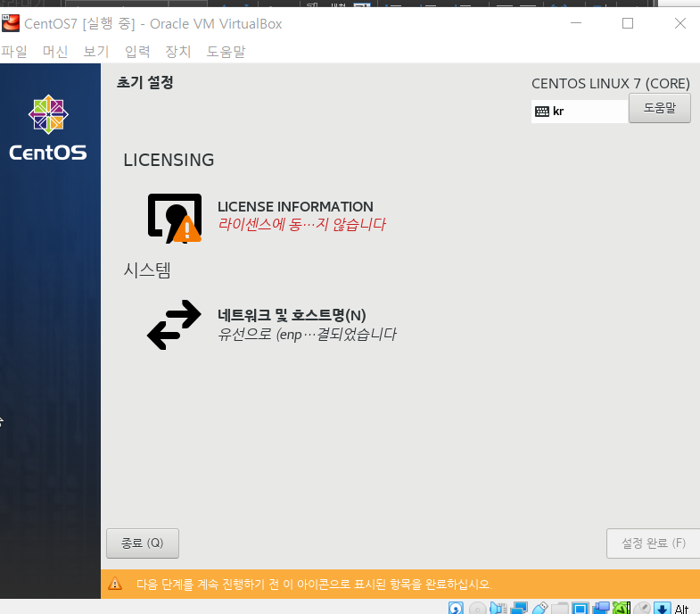Click the kr keyboard layout indicator
The width and height of the screenshot is (700, 614).
pyautogui.click(x=580, y=112)
